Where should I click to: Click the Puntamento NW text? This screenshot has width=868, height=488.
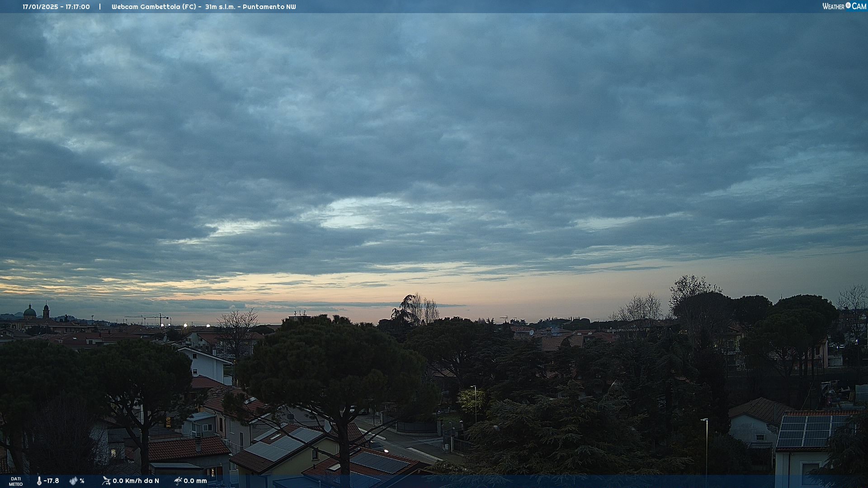tap(269, 7)
